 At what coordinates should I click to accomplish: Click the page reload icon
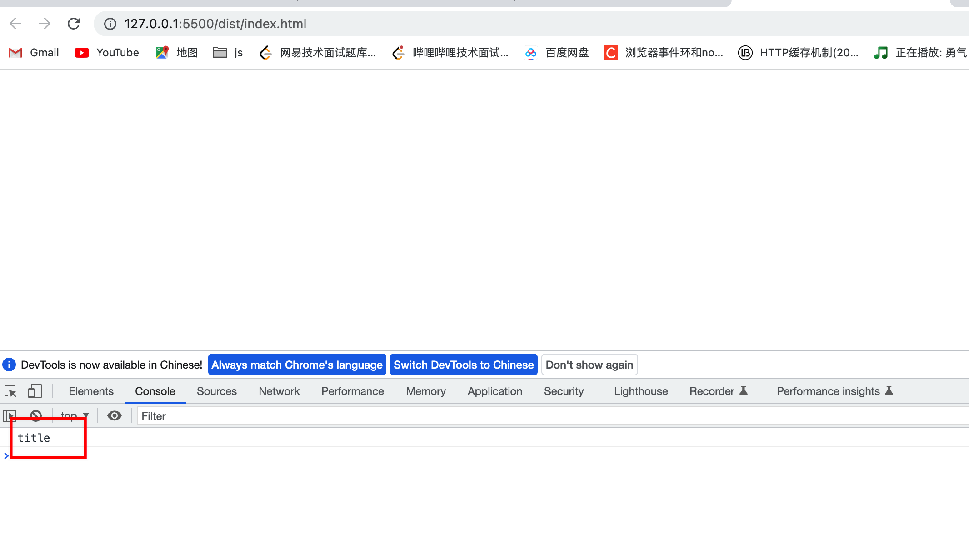point(74,24)
